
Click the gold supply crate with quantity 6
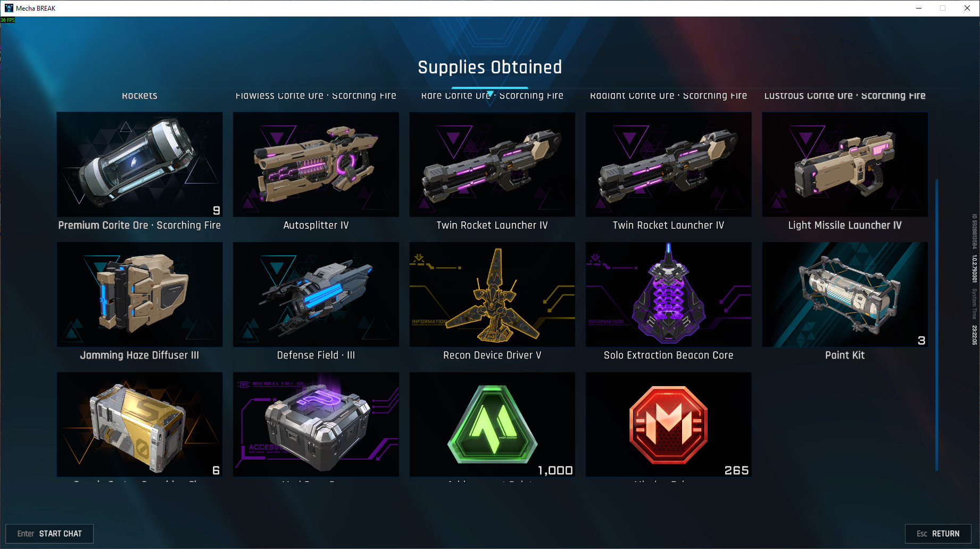coord(139,425)
